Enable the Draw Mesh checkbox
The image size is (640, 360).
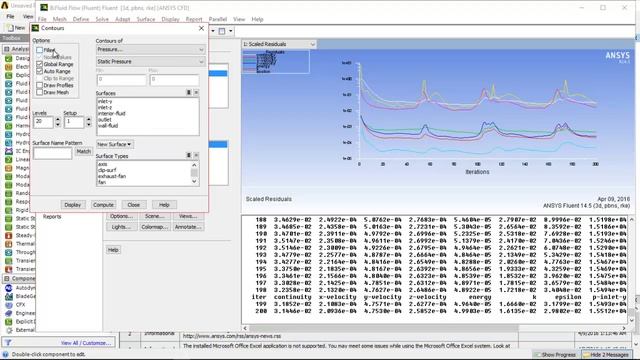(40, 92)
